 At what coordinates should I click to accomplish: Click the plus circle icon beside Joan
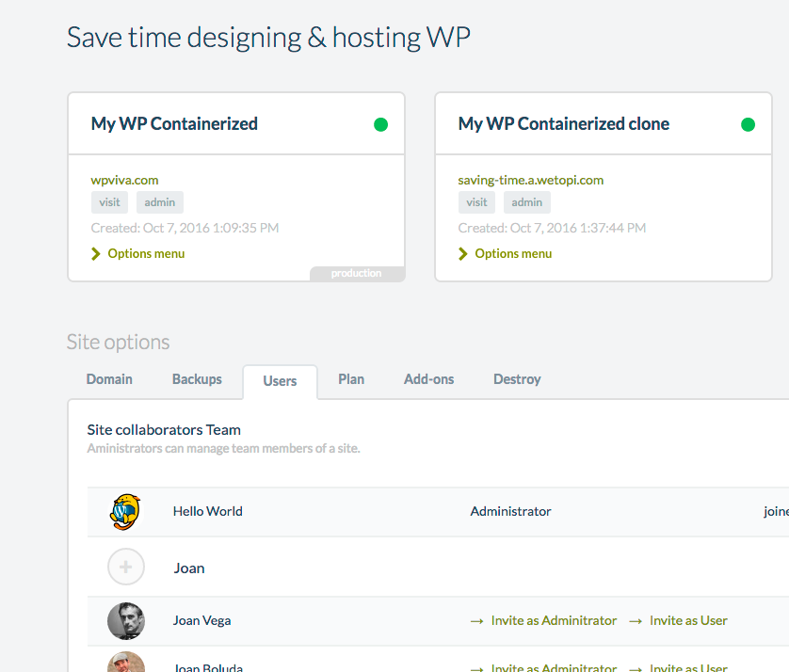[126, 568]
